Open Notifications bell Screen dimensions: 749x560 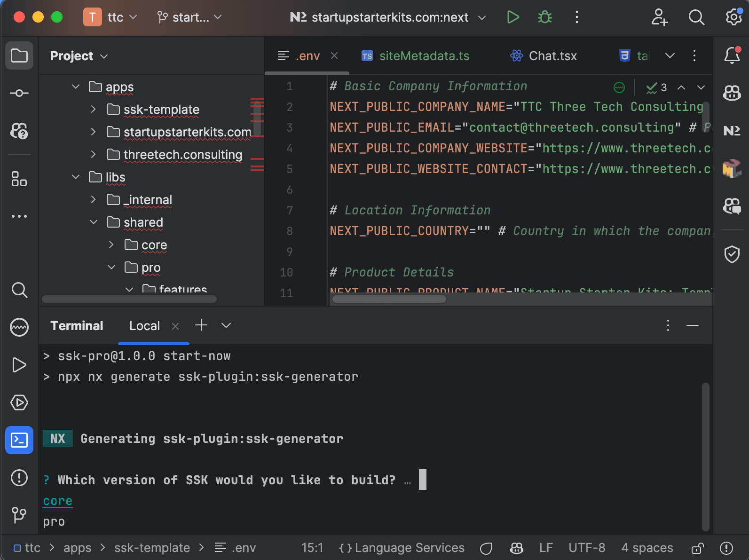coord(732,55)
